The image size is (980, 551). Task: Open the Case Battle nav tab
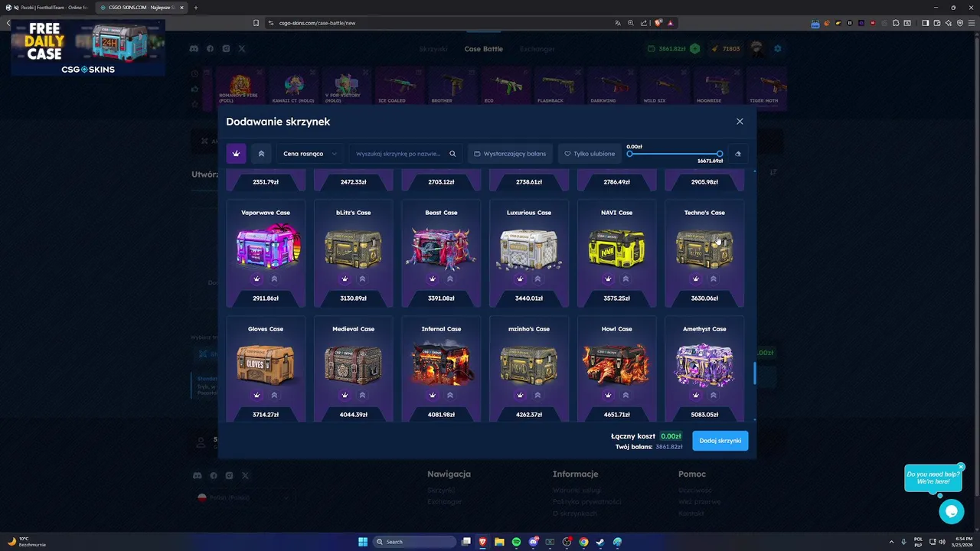484,49
